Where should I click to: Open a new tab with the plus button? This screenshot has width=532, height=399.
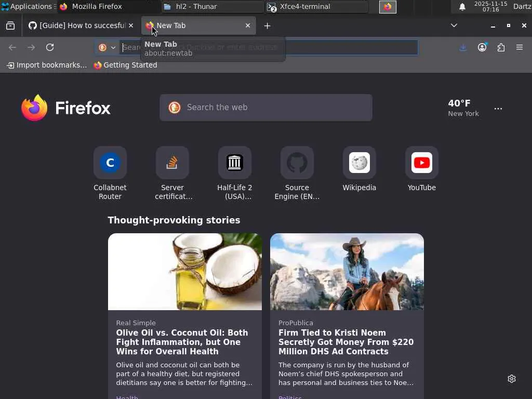[x=268, y=26]
